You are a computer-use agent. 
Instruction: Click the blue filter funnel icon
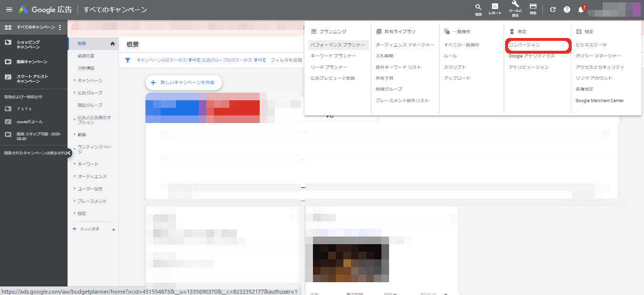[x=127, y=60]
